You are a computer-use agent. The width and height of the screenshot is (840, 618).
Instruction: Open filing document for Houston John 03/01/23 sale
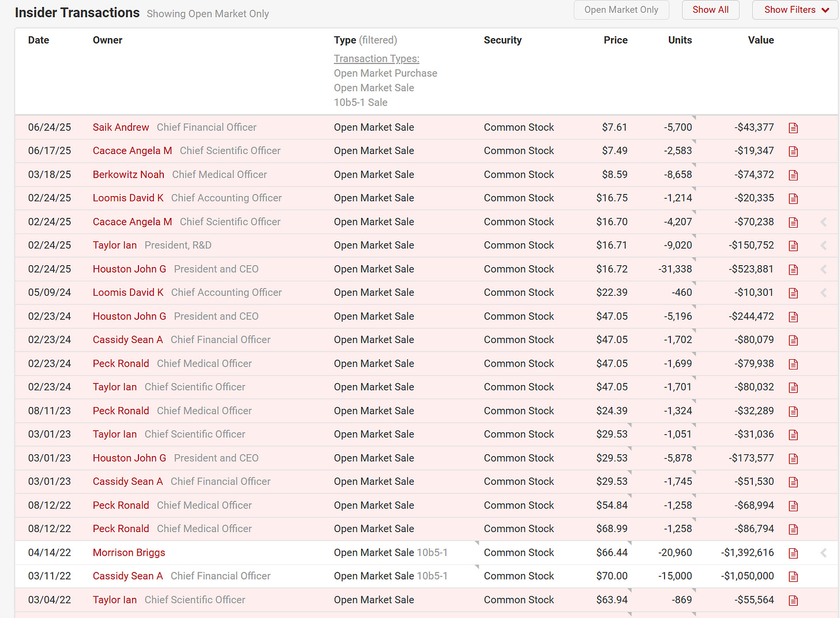pyautogui.click(x=793, y=459)
